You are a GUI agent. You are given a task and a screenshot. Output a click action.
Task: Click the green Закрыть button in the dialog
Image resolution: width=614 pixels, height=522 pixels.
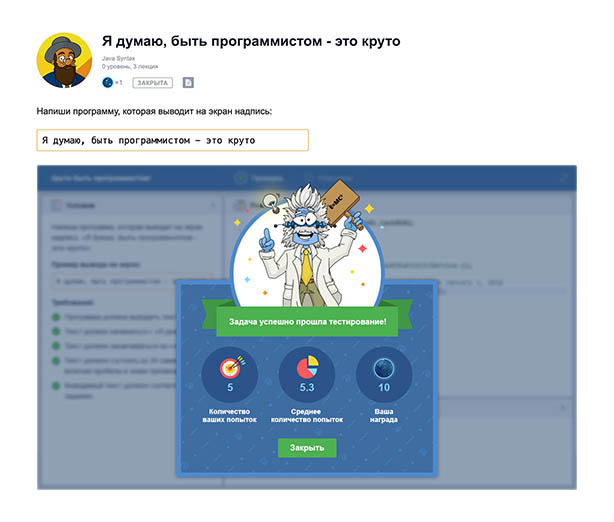pyautogui.click(x=307, y=448)
